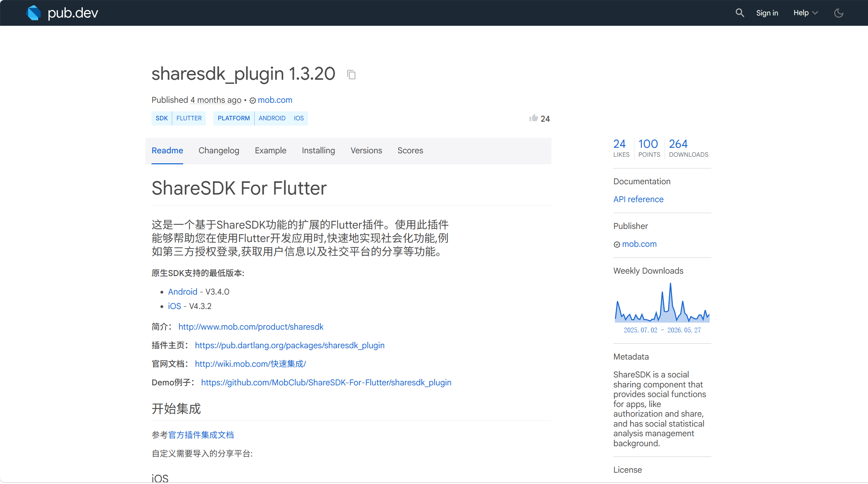The width and height of the screenshot is (868, 484).
Task: Click the Weekly Downloads sparkline chart
Action: [x=662, y=303]
